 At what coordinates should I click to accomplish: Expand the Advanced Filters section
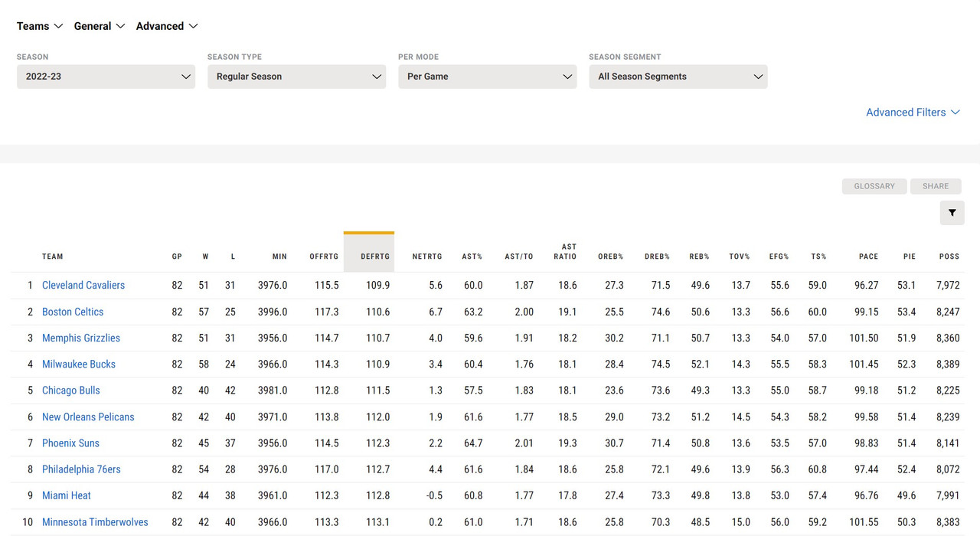(913, 112)
